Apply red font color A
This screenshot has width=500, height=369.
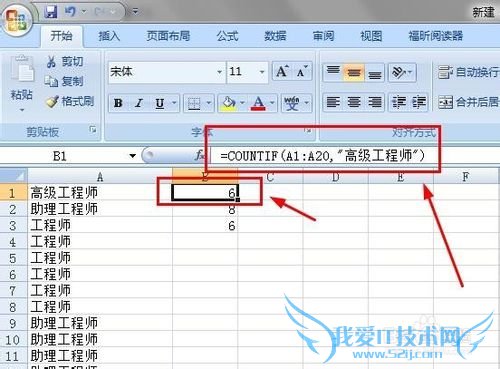(x=259, y=103)
